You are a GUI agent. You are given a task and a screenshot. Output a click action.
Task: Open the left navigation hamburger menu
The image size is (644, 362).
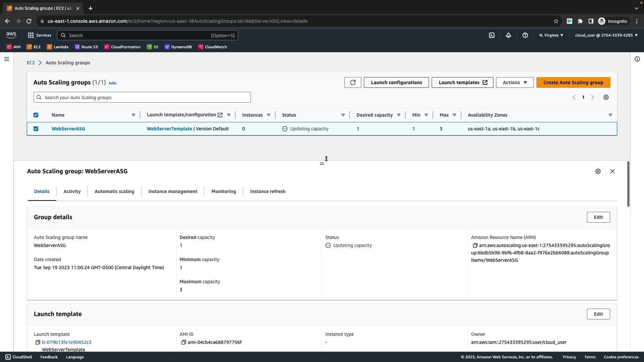[x=6, y=59]
